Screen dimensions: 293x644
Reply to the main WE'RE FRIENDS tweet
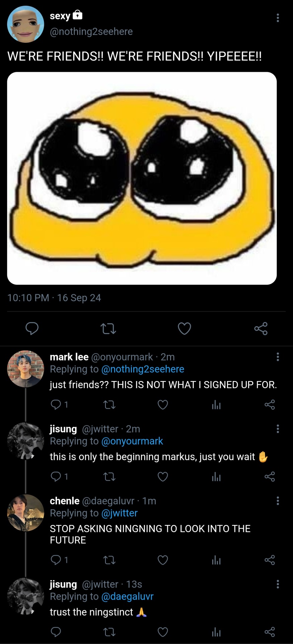(x=32, y=328)
